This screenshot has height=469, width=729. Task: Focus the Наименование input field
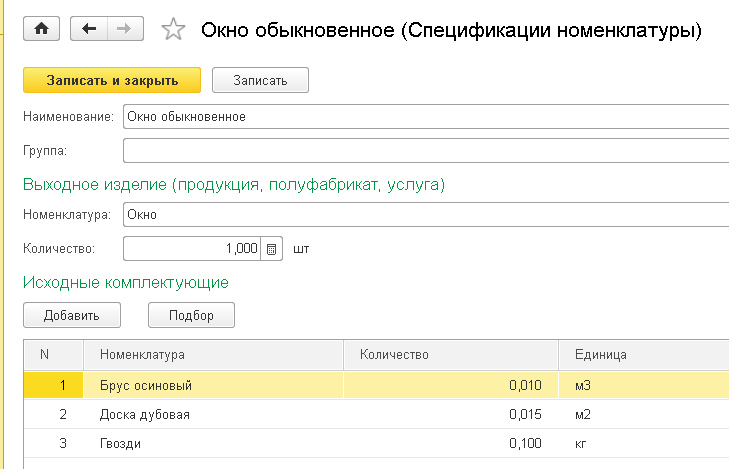pyautogui.click(x=425, y=116)
